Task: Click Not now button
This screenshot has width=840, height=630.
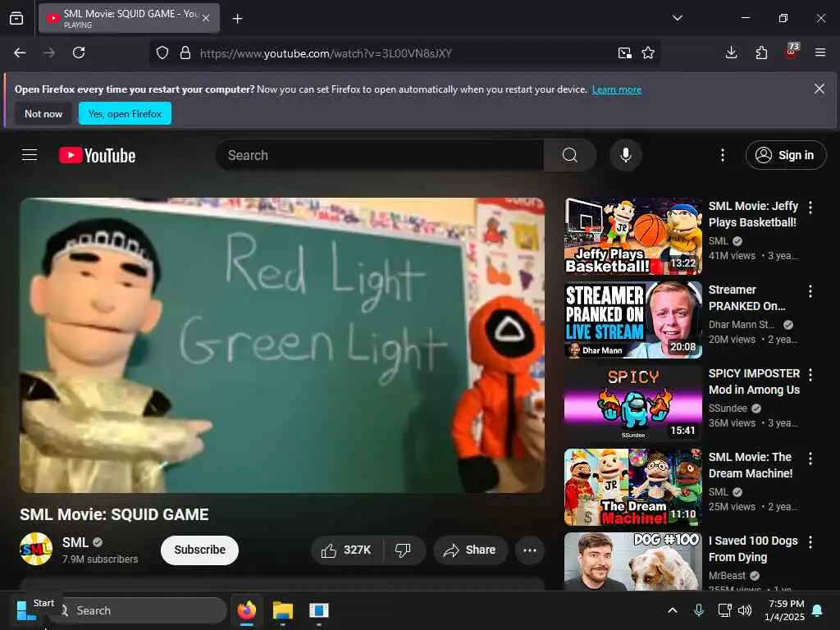Action: 43,113
